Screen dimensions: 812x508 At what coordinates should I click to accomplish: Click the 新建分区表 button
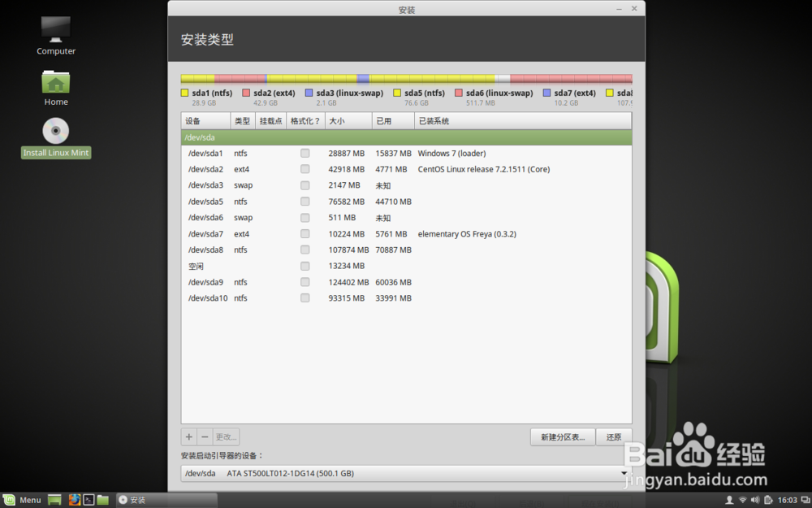(x=564, y=436)
